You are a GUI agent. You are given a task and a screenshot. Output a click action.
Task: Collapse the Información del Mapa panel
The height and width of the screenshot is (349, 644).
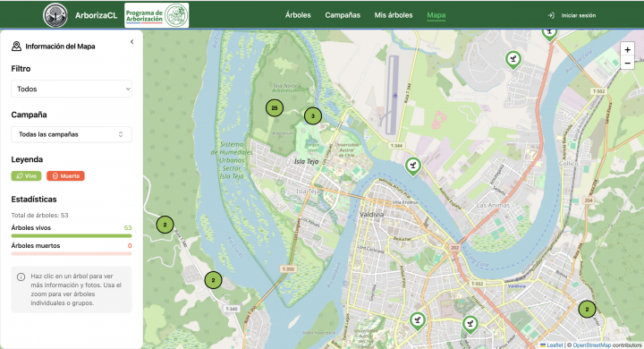131,41
